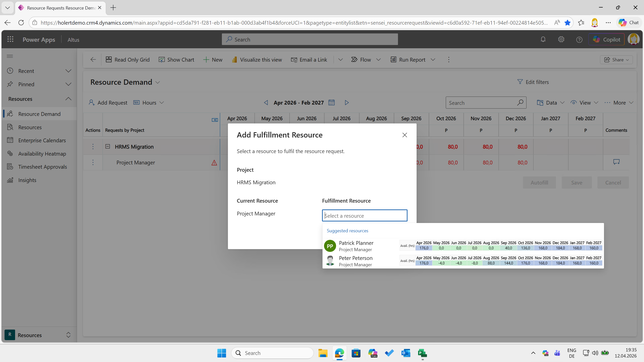The width and height of the screenshot is (644, 362).
Task: Close the Add Fulfillment Resource dialog
Action: click(x=405, y=135)
